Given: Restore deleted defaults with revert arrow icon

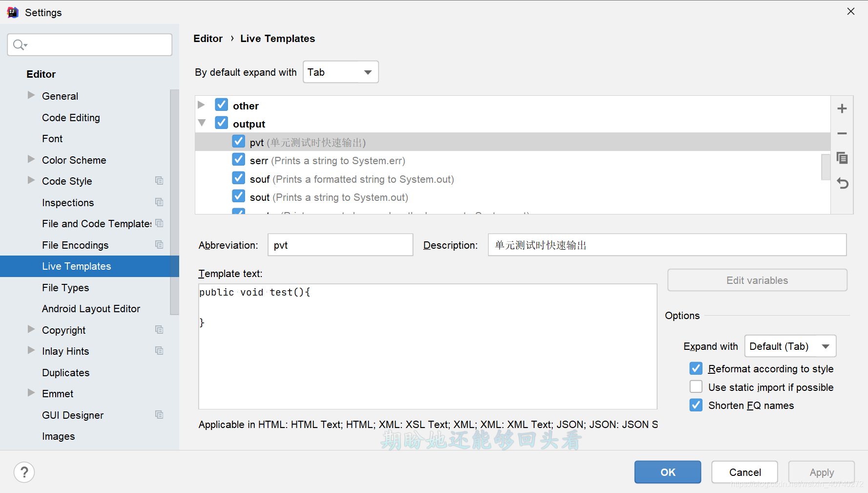Looking at the screenshot, I should coord(842,183).
